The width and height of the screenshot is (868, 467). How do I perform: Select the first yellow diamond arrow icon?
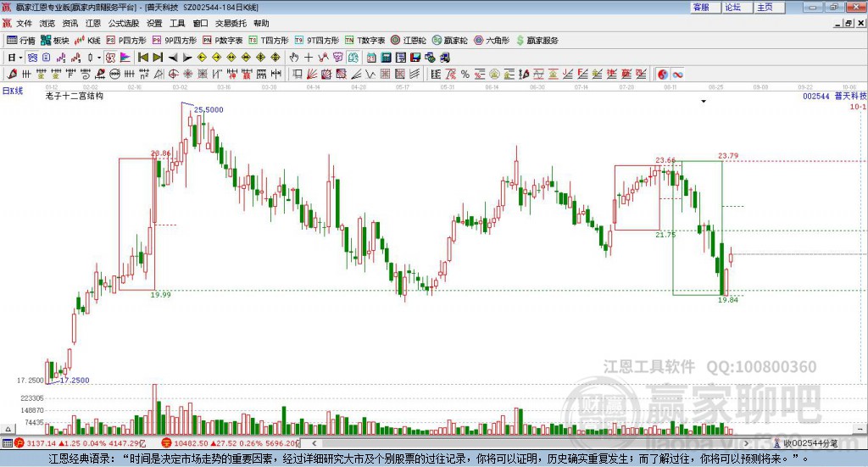[202, 58]
